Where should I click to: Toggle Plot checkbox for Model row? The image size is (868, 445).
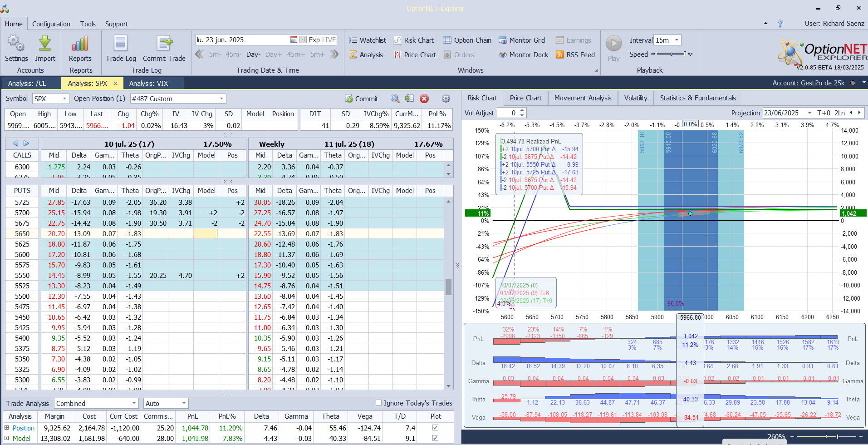click(436, 438)
